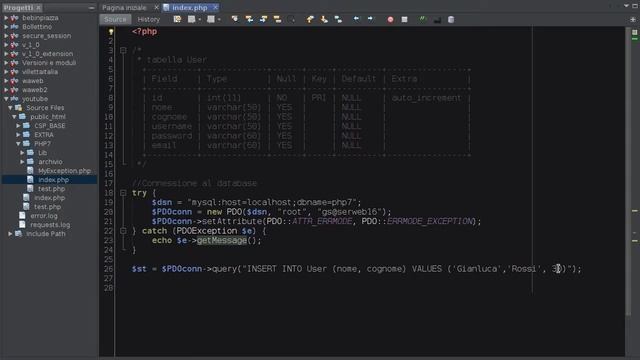The height and width of the screenshot is (360, 640).
Task: Toggle Rectangular Selection icon
Action: tap(291, 19)
